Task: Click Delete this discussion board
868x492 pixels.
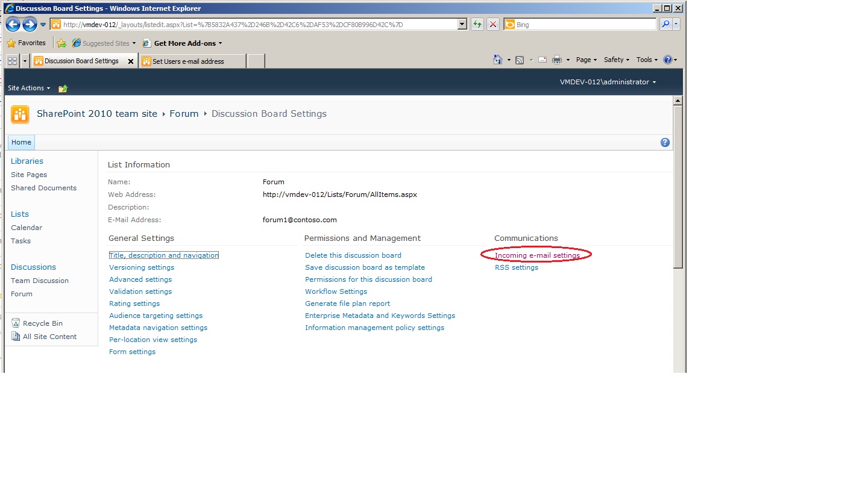Action: pos(353,255)
